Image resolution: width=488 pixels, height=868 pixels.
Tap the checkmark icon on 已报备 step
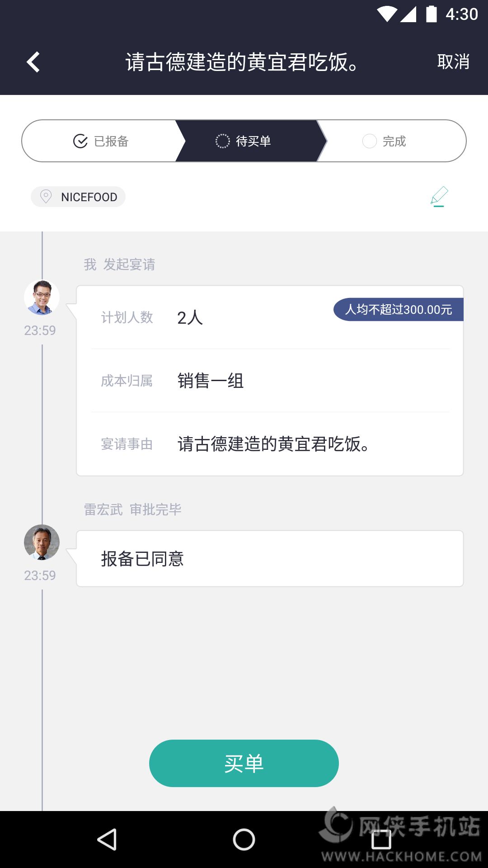click(x=80, y=141)
